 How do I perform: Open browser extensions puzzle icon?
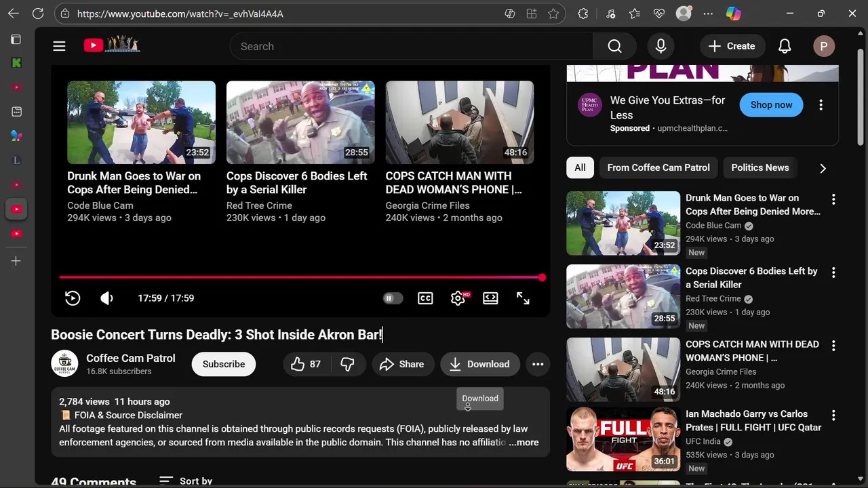(583, 14)
